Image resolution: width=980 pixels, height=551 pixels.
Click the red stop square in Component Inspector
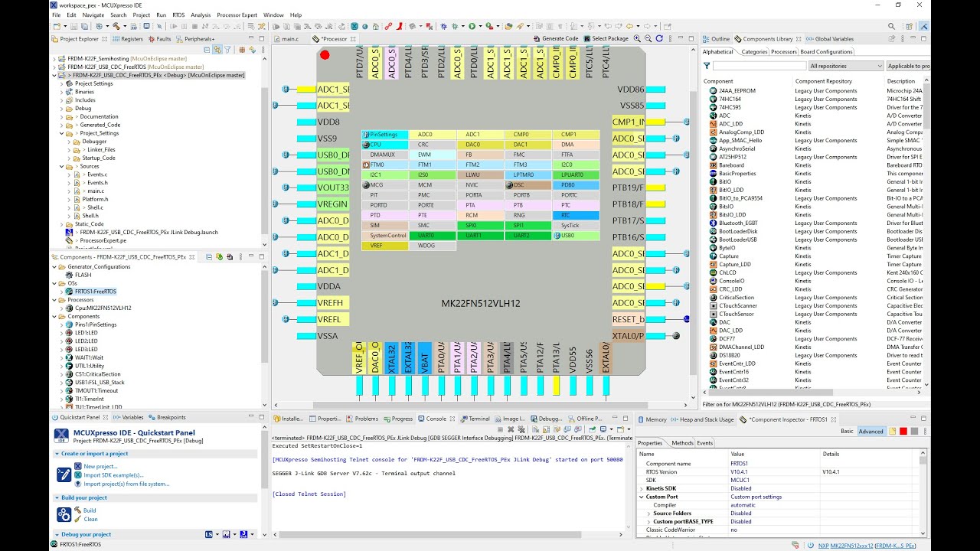903,431
